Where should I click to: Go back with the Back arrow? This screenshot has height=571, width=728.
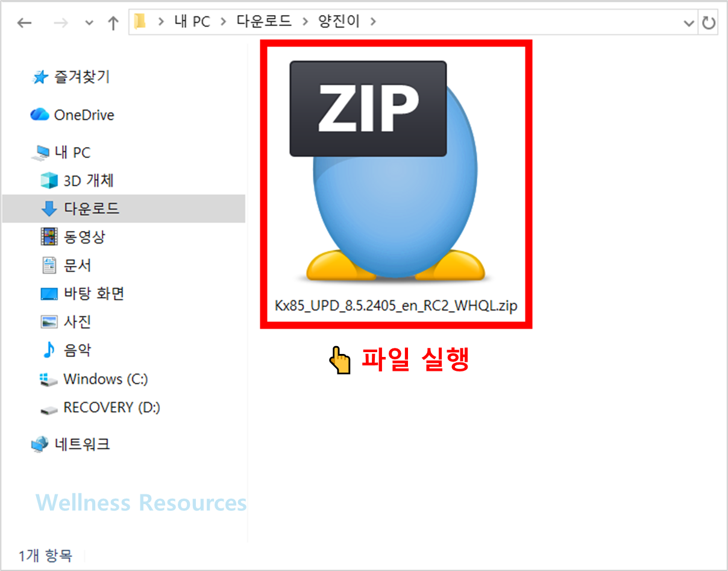click(x=24, y=23)
